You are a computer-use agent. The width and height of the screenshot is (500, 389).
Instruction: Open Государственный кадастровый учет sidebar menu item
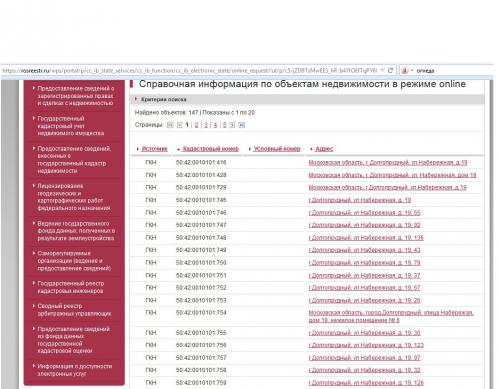(x=70, y=126)
